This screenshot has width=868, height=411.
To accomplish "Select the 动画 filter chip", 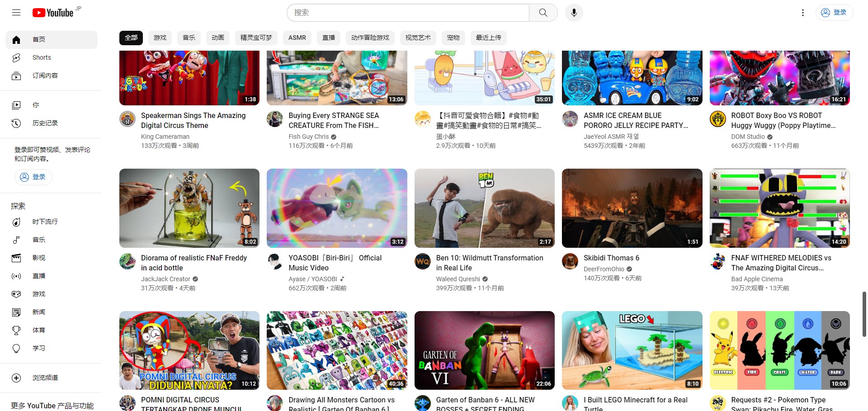I will (x=218, y=38).
